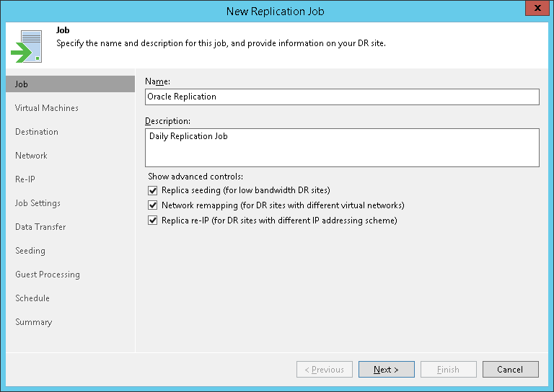Open the Summary step
This screenshot has width=554, height=392.
coord(34,322)
